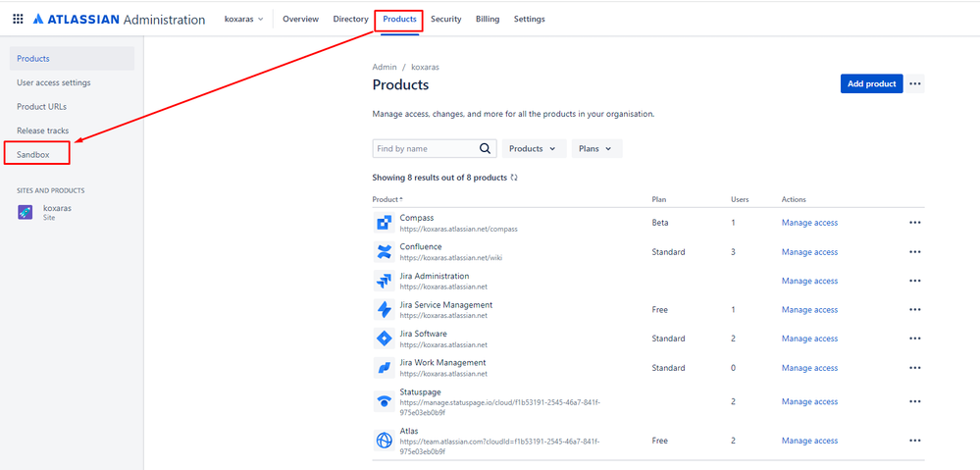Sort by the Product column header

point(387,199)
